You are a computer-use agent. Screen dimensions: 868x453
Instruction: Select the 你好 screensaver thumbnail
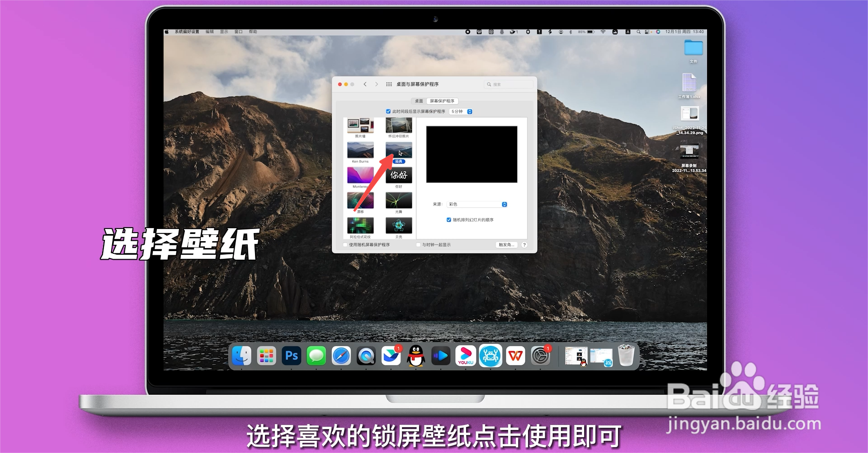tap(399, 175)
